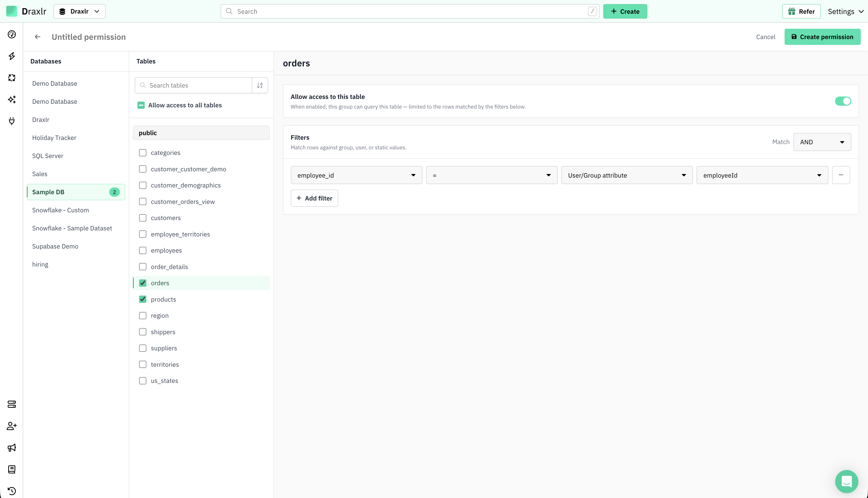
Task: Open the add user sidebar icon
Action: pyautogui.click(x=12, y=426)
